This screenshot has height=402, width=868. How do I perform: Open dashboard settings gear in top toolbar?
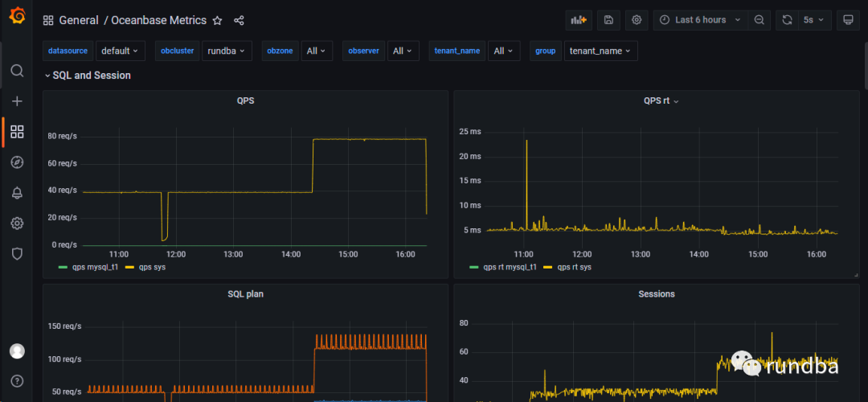click(637, 20)
